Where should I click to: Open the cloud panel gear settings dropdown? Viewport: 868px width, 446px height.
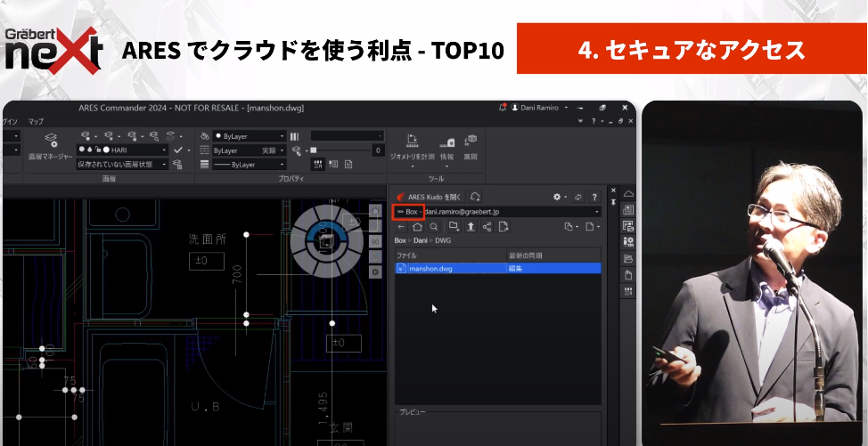[x=560, y=197]
